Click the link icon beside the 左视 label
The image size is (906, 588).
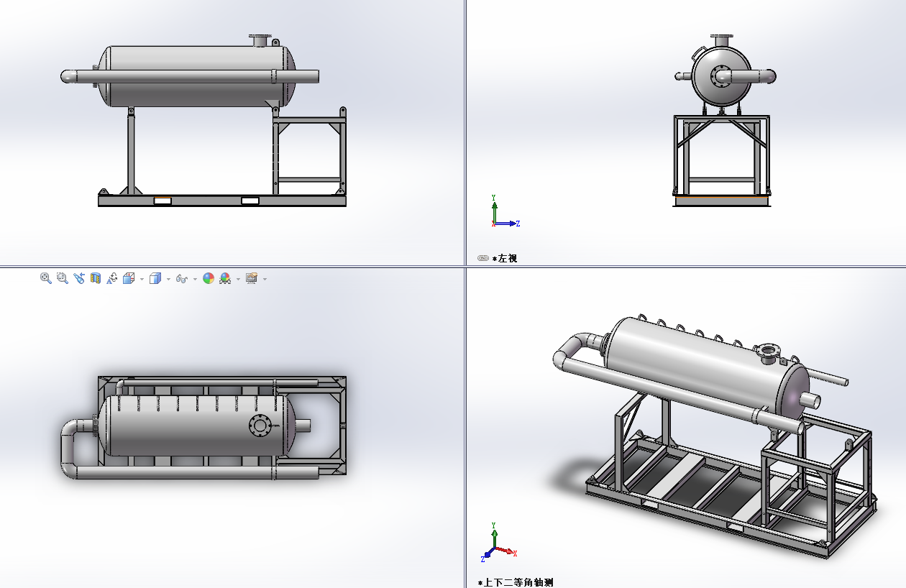tap(483, 258)
